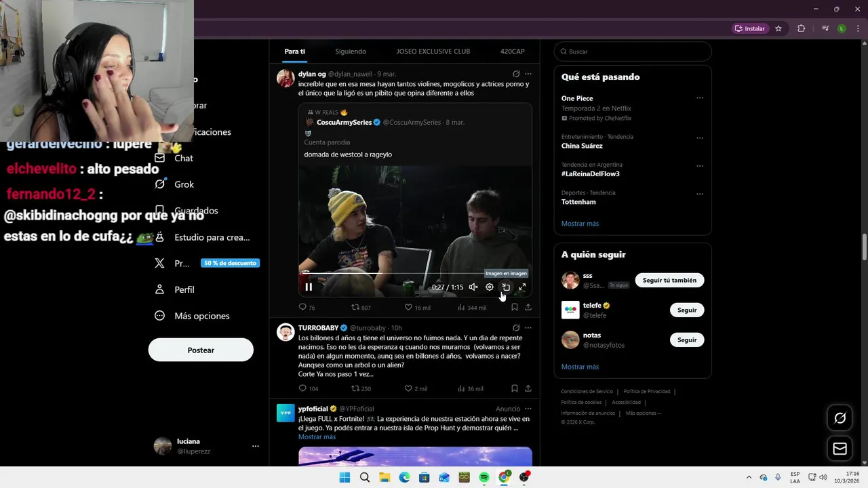Open Política de Privacidad link

click(647, 391)
